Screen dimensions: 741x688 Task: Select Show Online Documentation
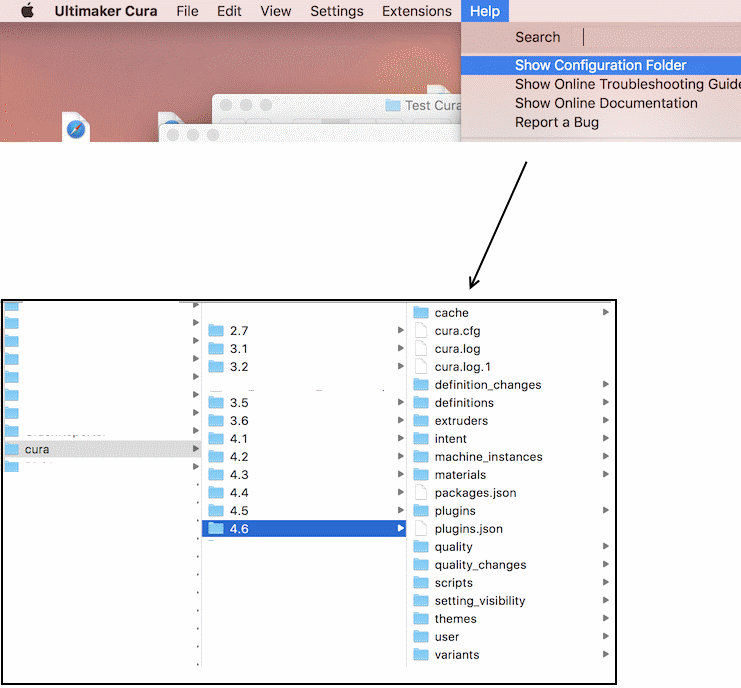606,103
